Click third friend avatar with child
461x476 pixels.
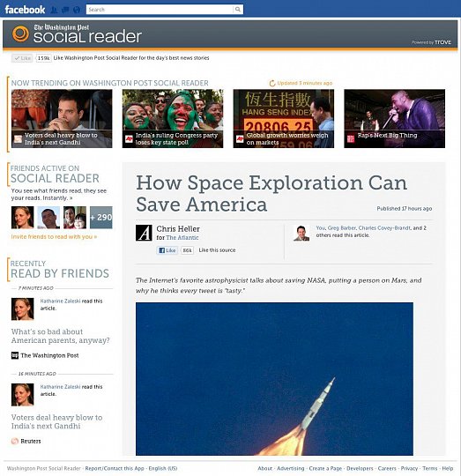click(x=75, y=218)
